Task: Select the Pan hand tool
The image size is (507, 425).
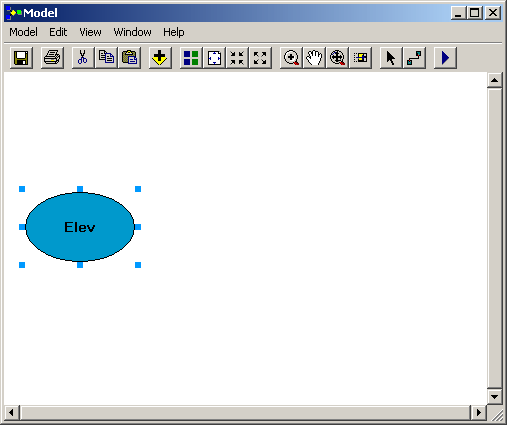Action: point(314,58)
